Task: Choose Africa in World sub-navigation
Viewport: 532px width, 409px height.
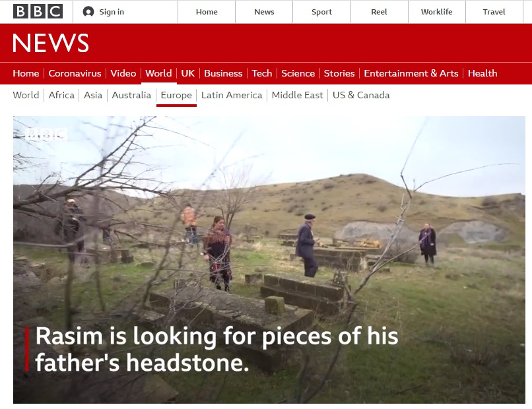Action: [x=61, y=95]
